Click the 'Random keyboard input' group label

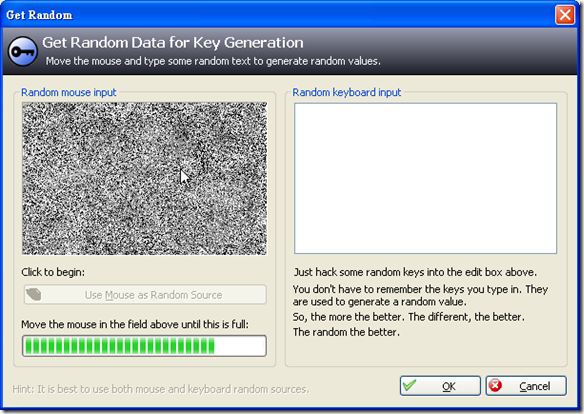coord(346,92)
